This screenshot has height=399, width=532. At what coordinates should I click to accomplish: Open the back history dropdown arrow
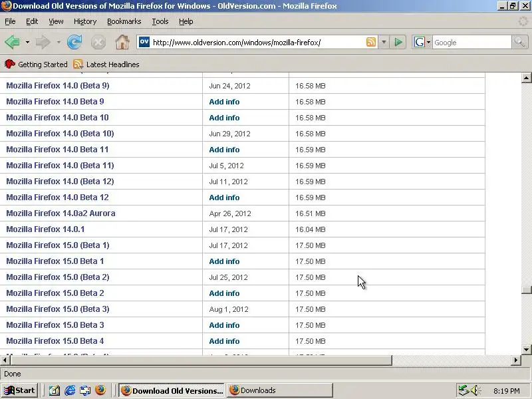click(27, 43)
